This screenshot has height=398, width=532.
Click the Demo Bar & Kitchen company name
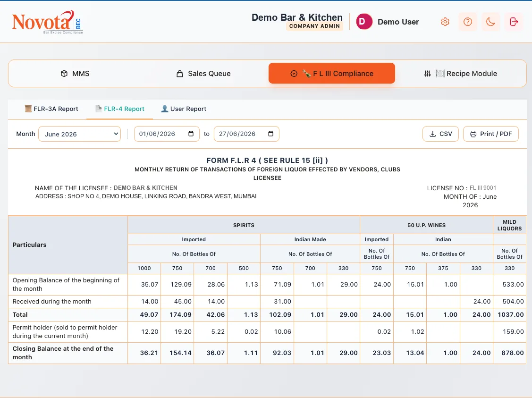tap(297, 17)
